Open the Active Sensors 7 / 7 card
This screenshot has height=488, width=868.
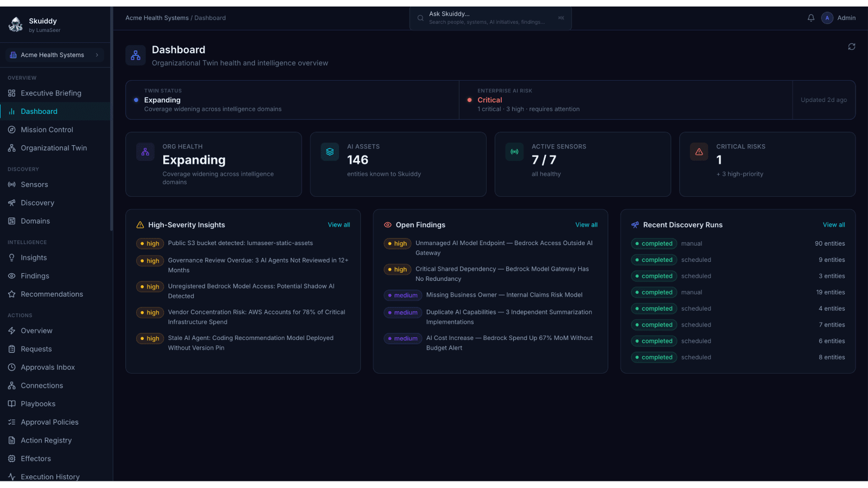pos(583,164)
